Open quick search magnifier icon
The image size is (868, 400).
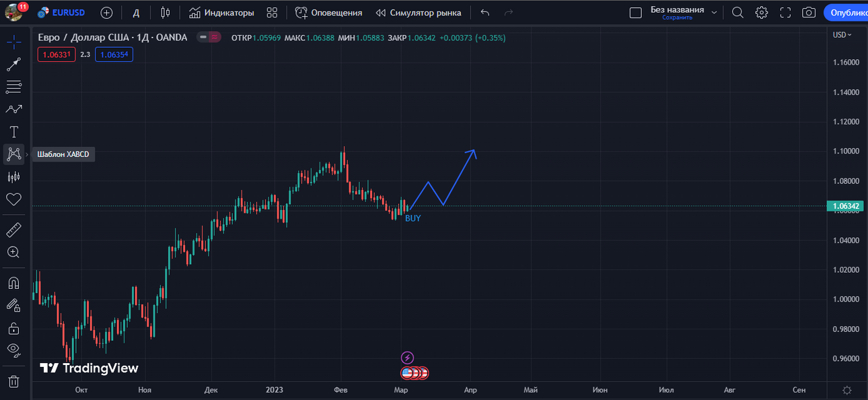click(737, 13)
